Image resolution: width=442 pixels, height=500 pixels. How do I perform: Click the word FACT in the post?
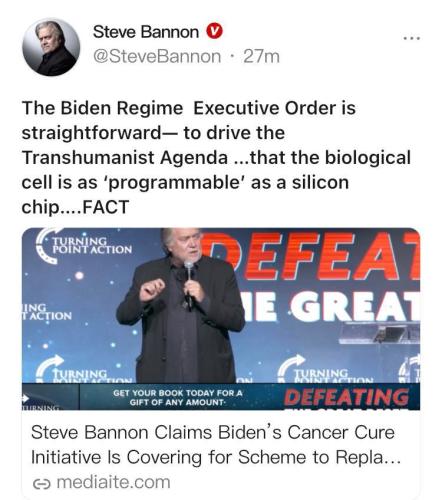point(105,207)
